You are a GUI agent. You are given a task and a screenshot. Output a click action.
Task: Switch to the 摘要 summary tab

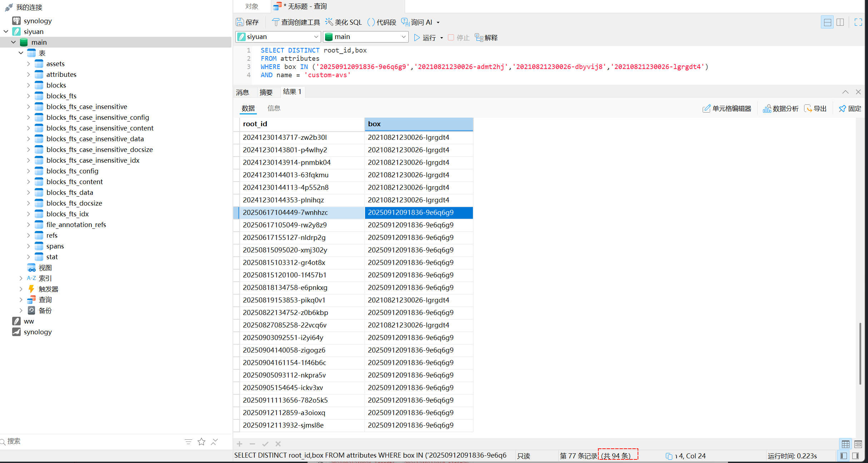(266, 92)
